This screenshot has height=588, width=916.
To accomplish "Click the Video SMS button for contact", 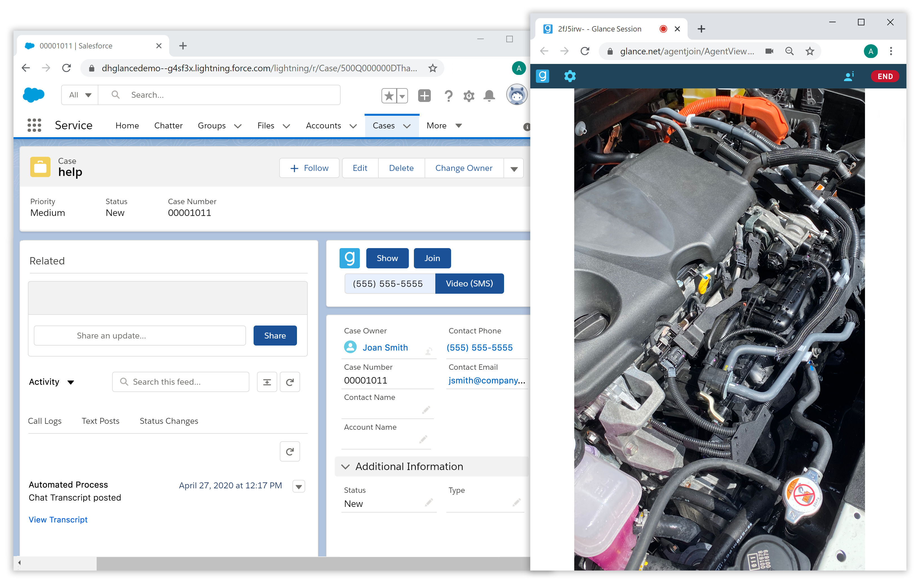I will (x=469, y=283).
